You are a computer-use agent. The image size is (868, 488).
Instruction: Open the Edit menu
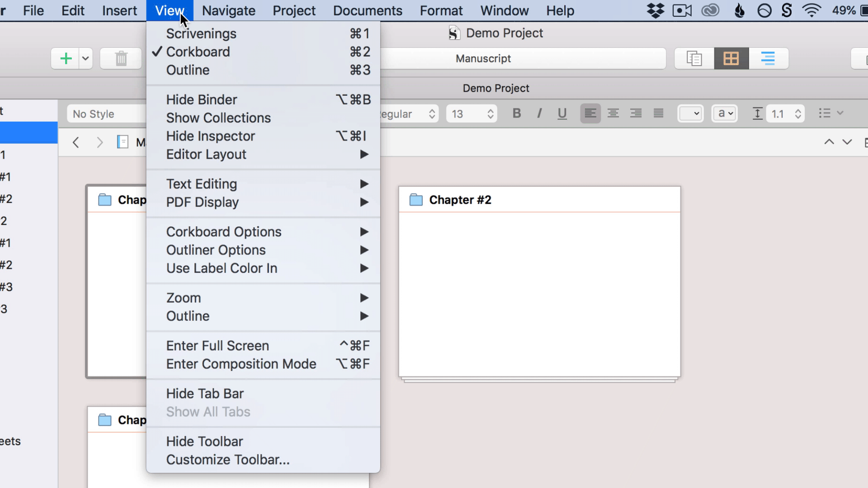pyautogui.click(x=73, y=10)
